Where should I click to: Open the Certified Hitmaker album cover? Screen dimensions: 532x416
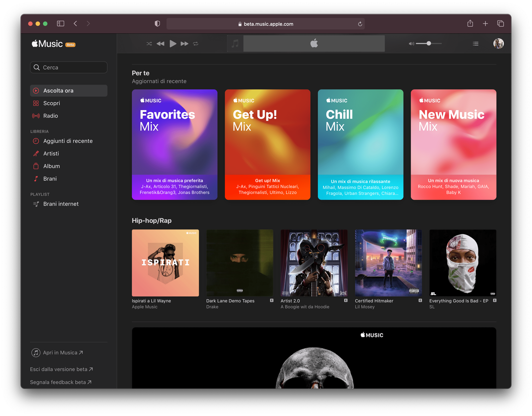tap(388, 263)
